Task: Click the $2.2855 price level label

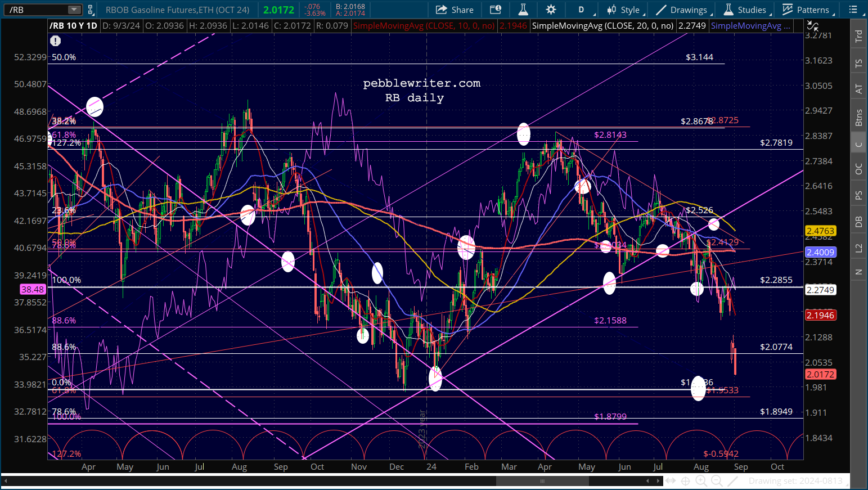Action: coord(776,280)
